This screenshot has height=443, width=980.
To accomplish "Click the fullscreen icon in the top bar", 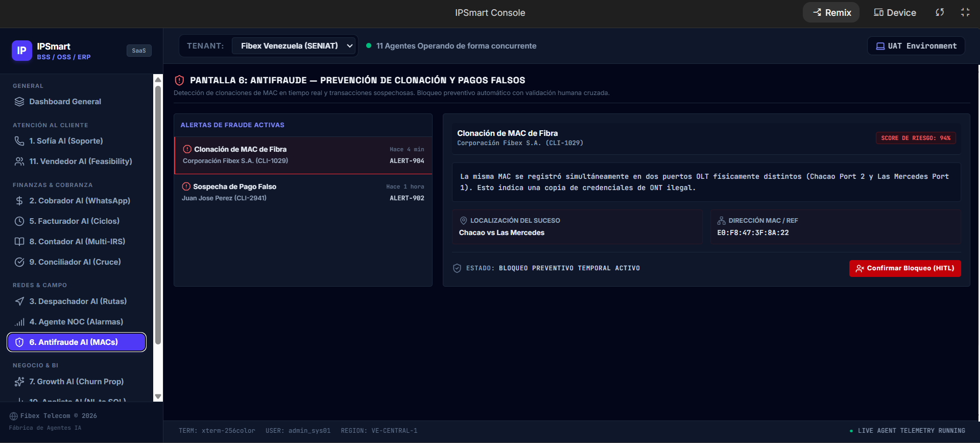I will pyautogui.click(x=965, y=12).
